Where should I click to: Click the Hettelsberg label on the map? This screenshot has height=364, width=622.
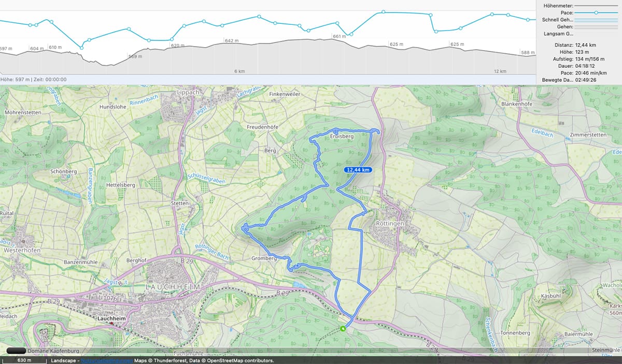(121, 185)
